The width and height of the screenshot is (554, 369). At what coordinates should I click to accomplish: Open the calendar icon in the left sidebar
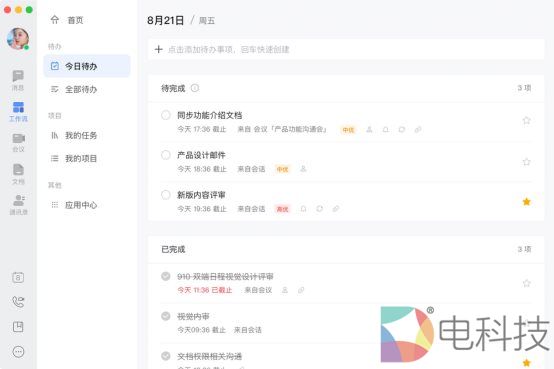[18, 277]
